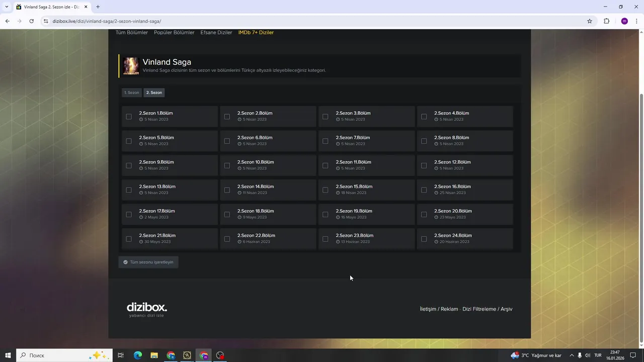This screenshot has width=644, height=362.
Task: Open Tüm Bölümler menu item
Action: point(132,33)
